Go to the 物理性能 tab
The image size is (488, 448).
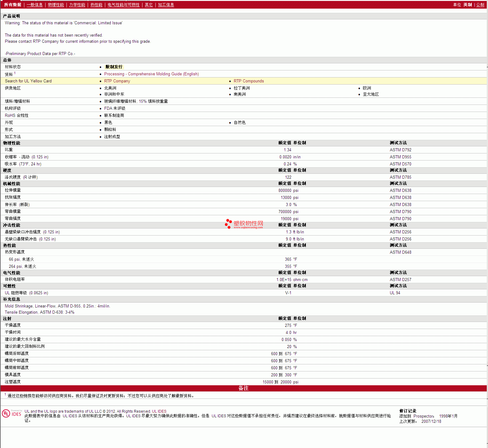56,5
